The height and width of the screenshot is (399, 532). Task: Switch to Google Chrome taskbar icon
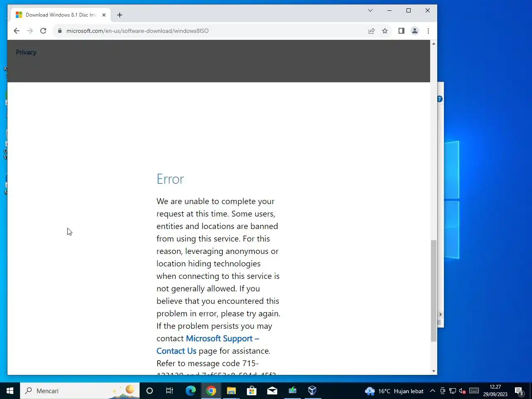[211, 391]
